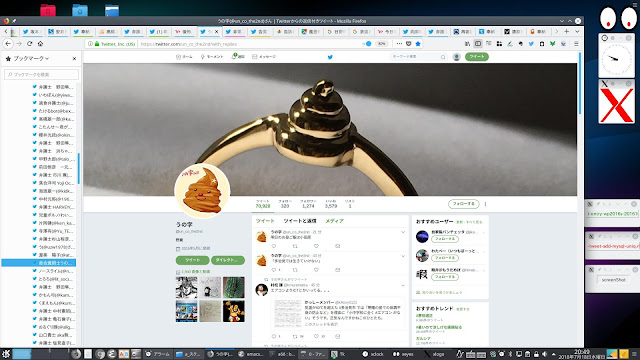Open the Firefox hamburger menu
640x360 pixels.
576,44
